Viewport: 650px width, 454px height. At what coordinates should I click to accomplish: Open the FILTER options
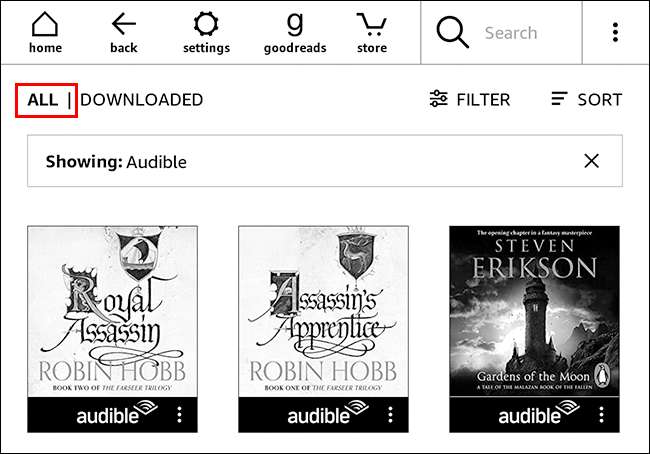coord(470,100)
